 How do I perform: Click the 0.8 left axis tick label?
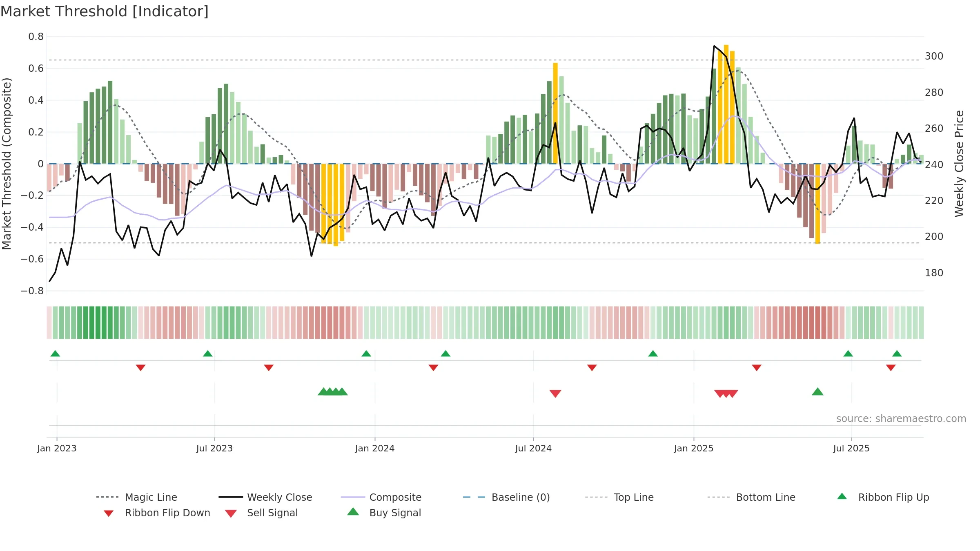(36, 37)
